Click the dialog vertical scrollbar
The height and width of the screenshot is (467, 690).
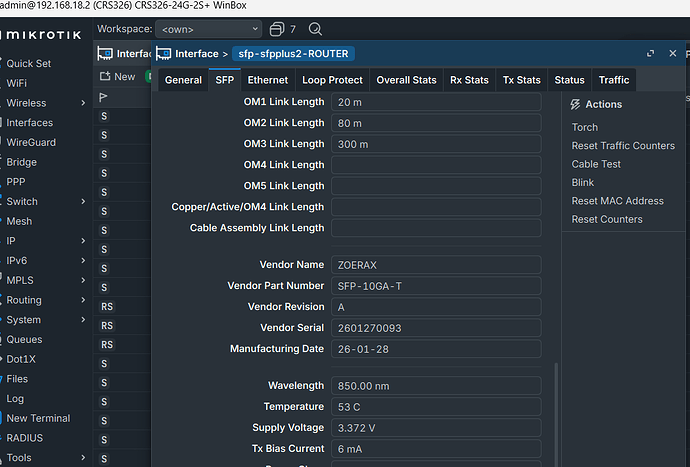(556, 415)
